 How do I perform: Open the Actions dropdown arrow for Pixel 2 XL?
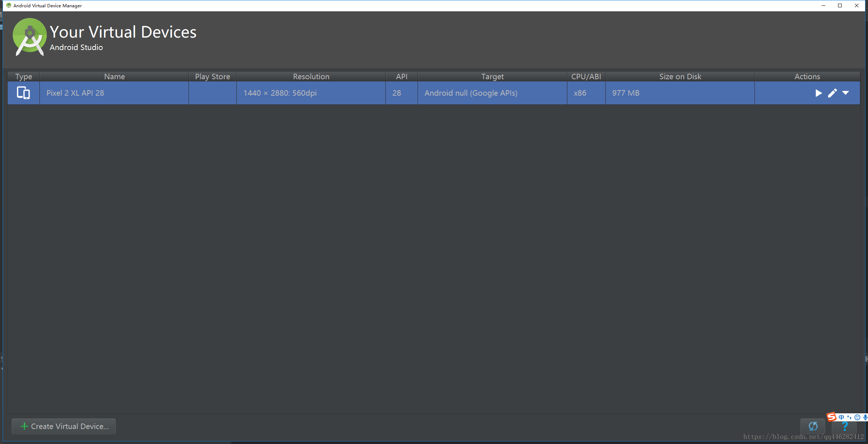pyautogui.click(x=845, y=93)
